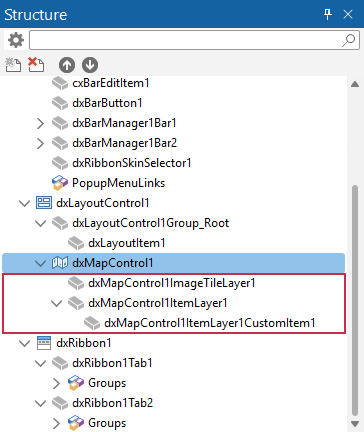Collapse the dxMapControl1 node
This screenshot has height=432, width=364.
tap(41, 263)
